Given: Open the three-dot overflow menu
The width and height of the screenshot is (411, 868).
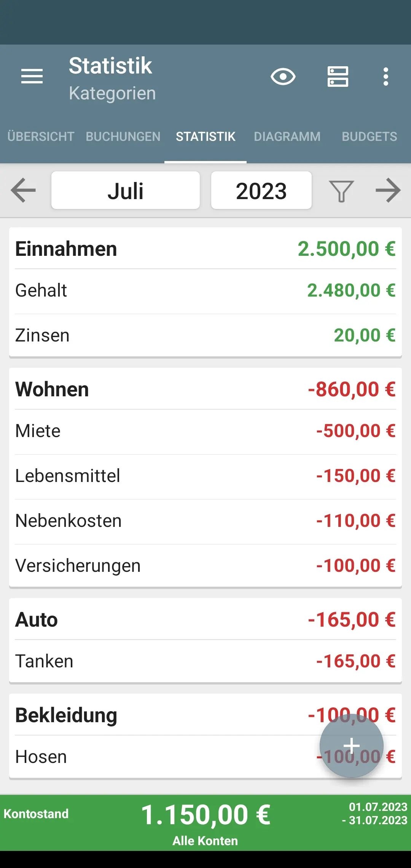Looking at the screenshot, I should (386, 77).
